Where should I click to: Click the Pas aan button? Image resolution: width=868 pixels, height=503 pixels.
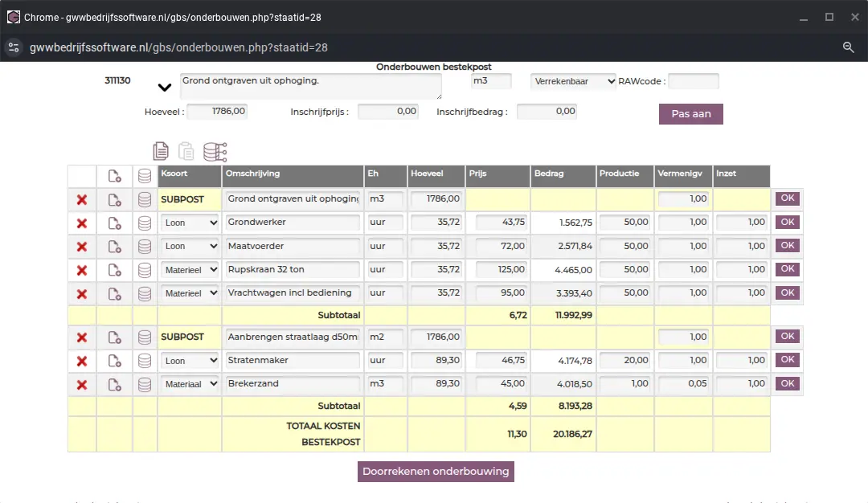pyautogui.click(x=691, y=114)
